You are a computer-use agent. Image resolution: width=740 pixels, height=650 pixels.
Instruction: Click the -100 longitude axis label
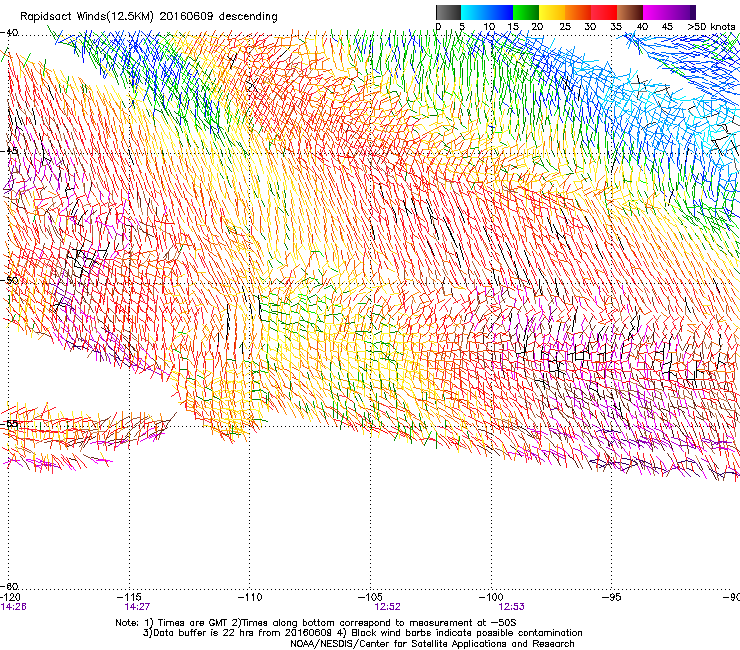pos(491,597)
